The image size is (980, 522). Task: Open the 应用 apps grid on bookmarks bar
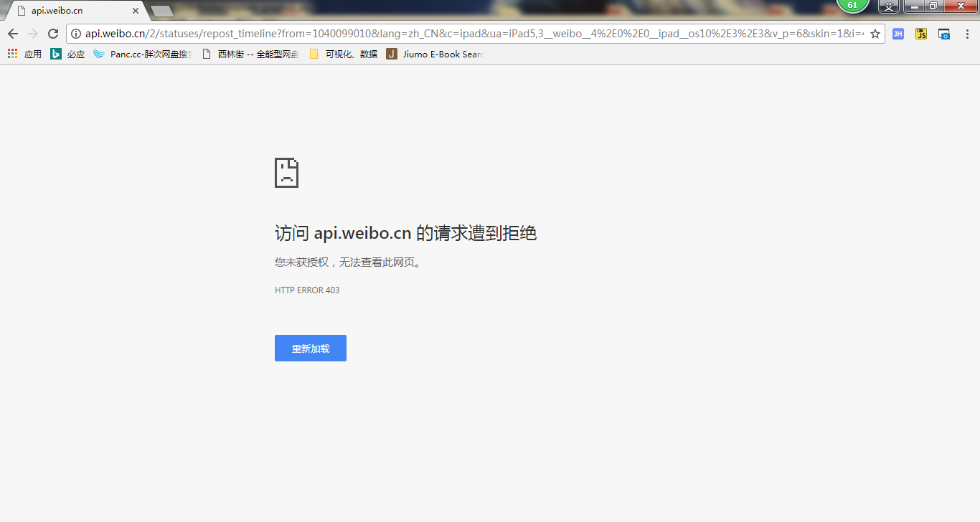12,54
